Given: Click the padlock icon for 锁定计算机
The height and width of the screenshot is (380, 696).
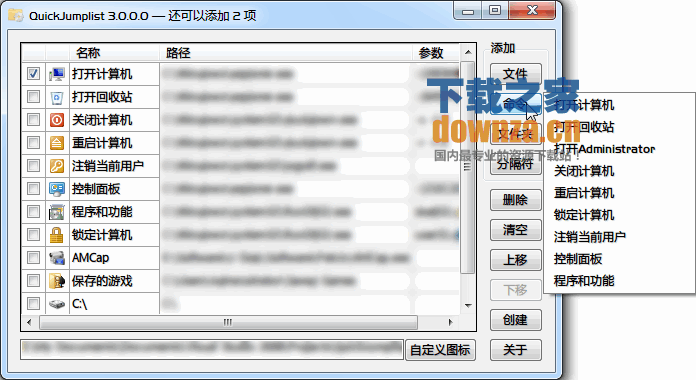Looking at the screenshot, I should click(57, 235).
